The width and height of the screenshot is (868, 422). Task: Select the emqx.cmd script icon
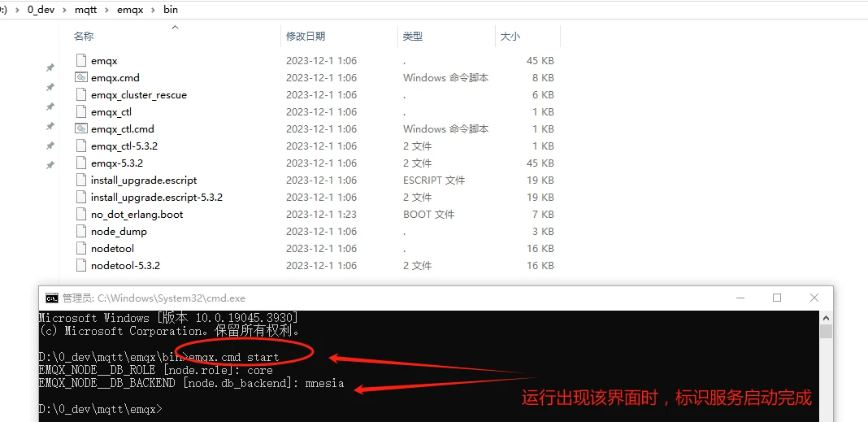[x=80, y=77]
